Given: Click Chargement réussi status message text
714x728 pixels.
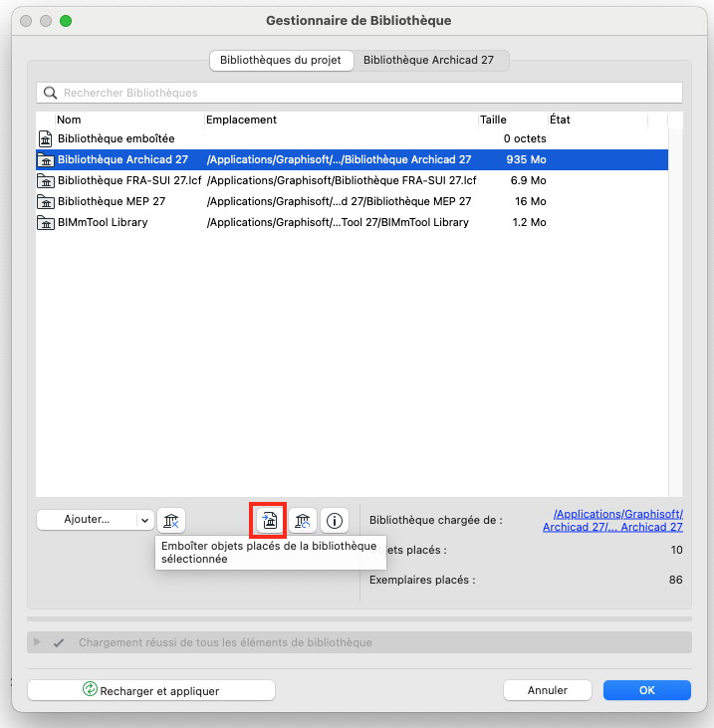Looking at the screenshot, I should coord(225,643).
